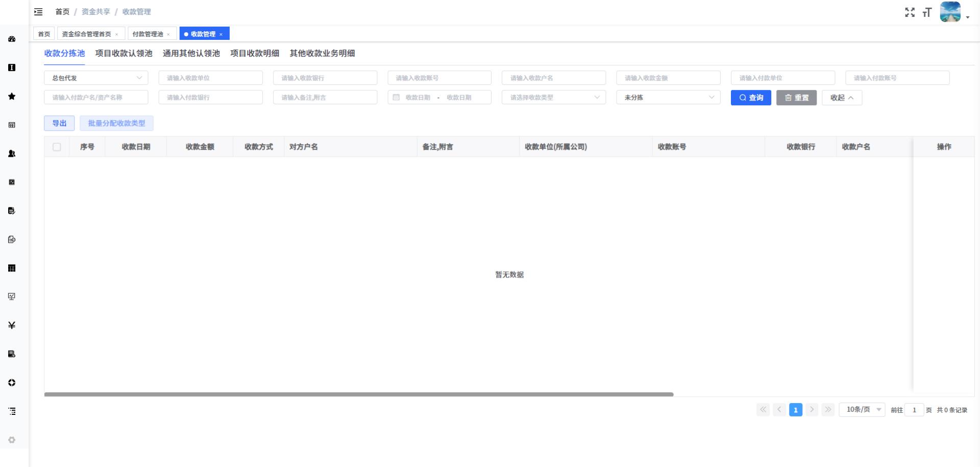
Task: Open the two-users icon in sidebar
Action: point(12,154)
